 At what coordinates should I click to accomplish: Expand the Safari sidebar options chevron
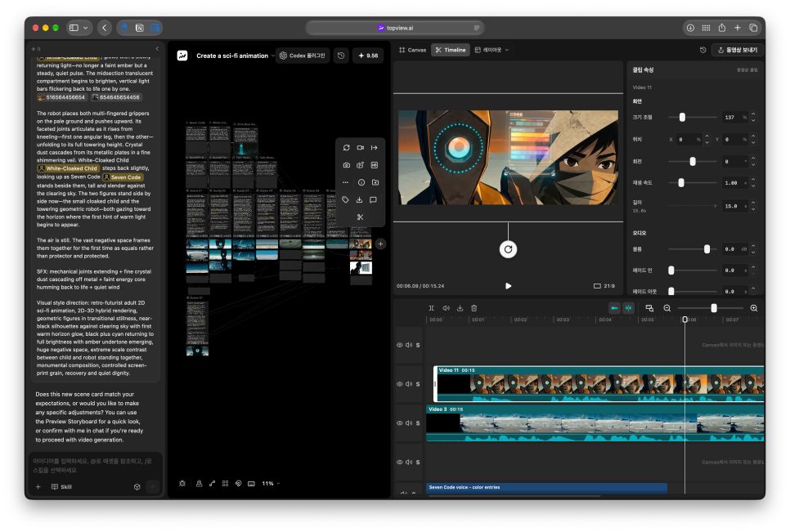point(86,28)
